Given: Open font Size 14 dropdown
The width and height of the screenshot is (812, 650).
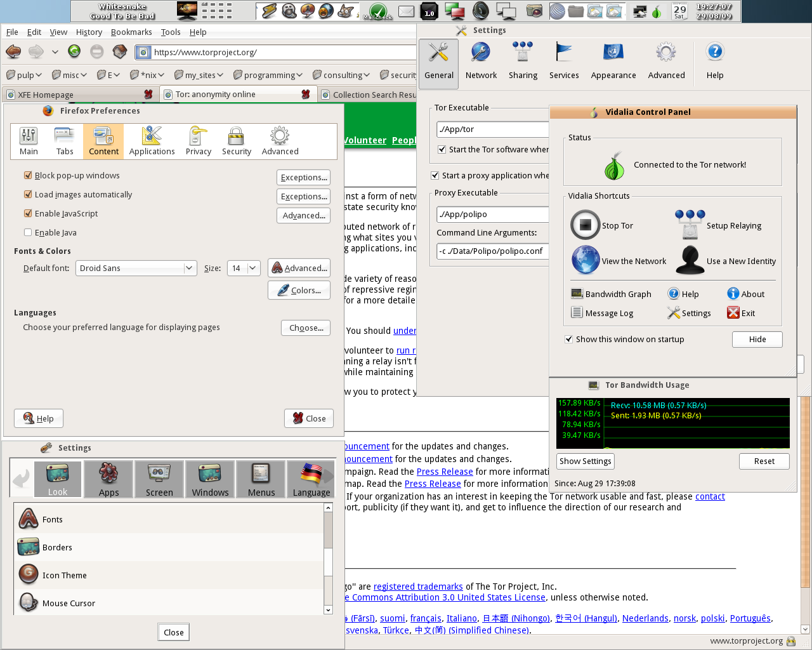Looking at the screenshot, I should (x=244, y=268).
